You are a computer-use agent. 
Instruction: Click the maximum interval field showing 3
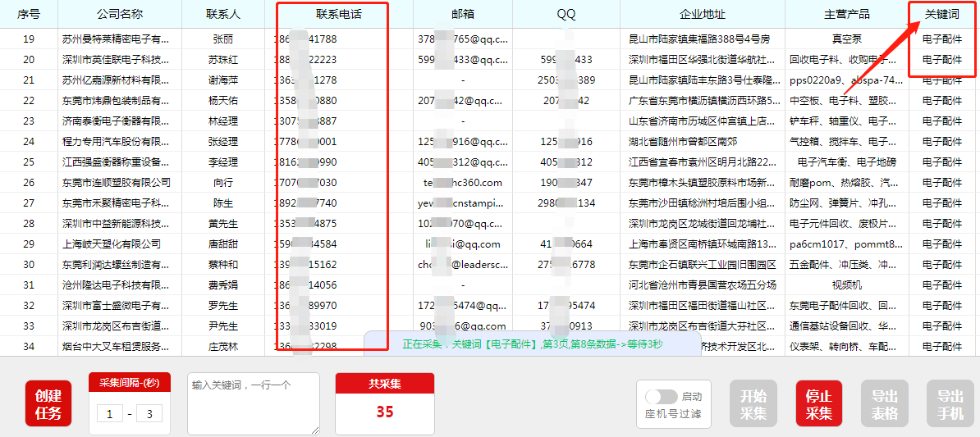click(149, 413)
